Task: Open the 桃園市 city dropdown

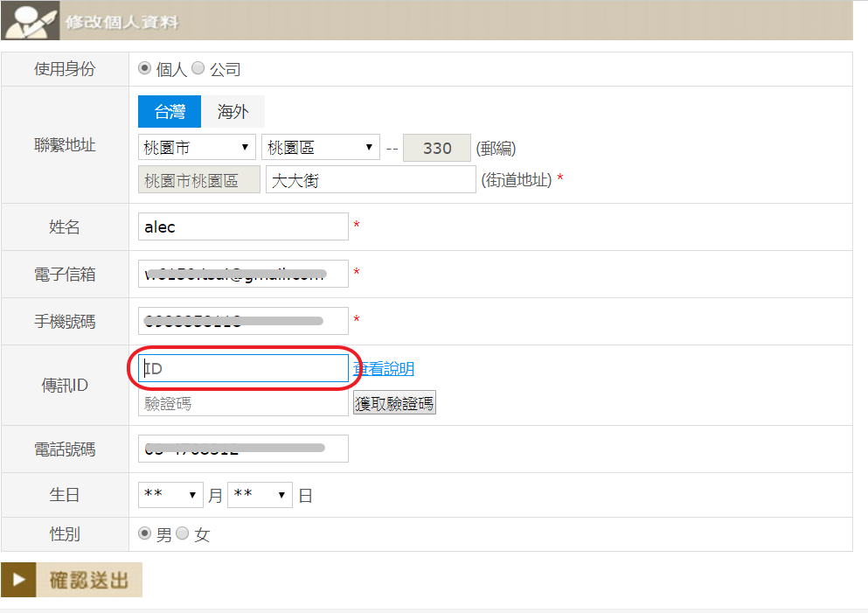Action: pos(197,147)
